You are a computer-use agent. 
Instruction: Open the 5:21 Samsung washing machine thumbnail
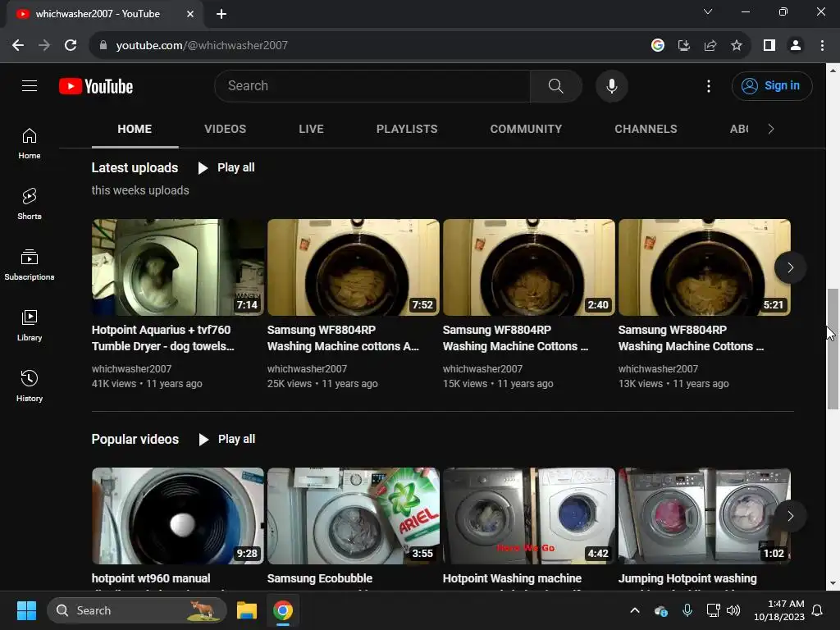[x=705, y=267]
